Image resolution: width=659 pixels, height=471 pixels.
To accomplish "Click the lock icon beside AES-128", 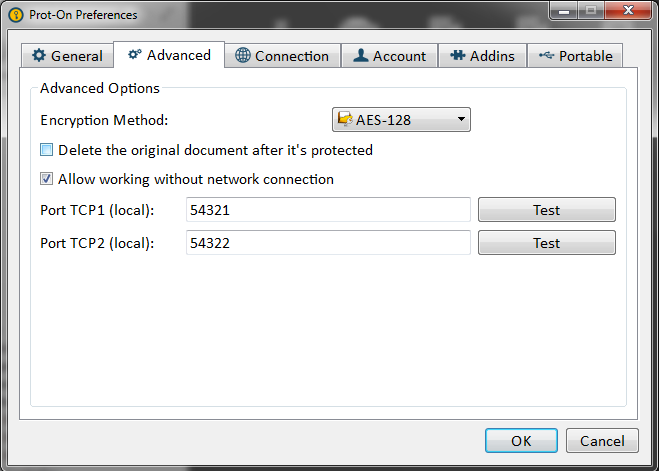I will pos(345,121).
